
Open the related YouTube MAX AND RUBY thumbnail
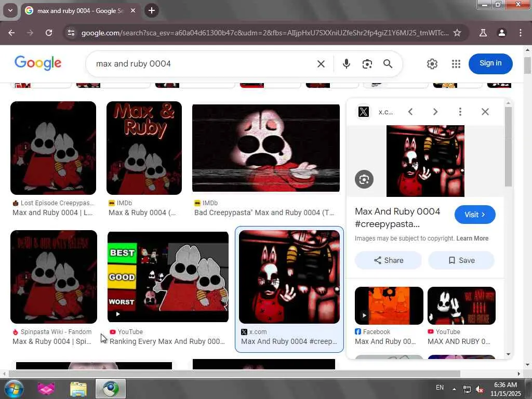click(x=461, y=305)
